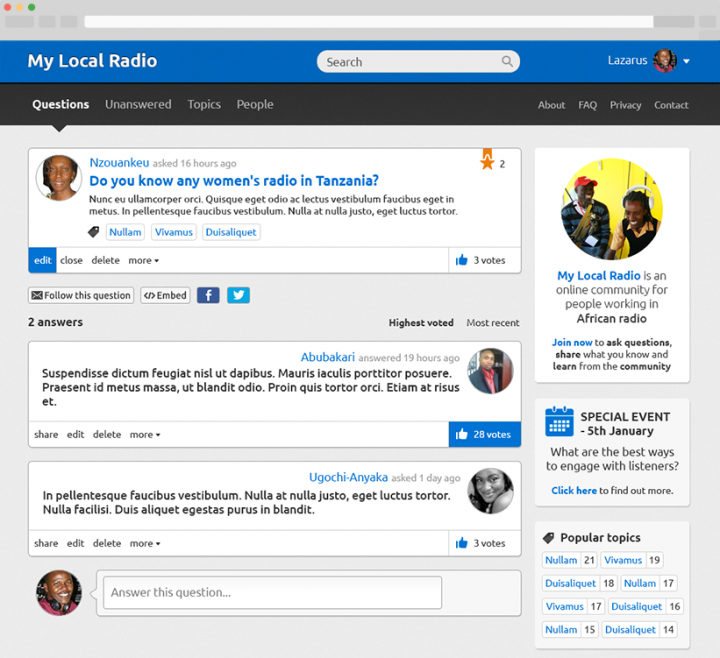The image size is (720, 658).
Task: Sort answers by Most recent
Action: [x=493, y=323]
